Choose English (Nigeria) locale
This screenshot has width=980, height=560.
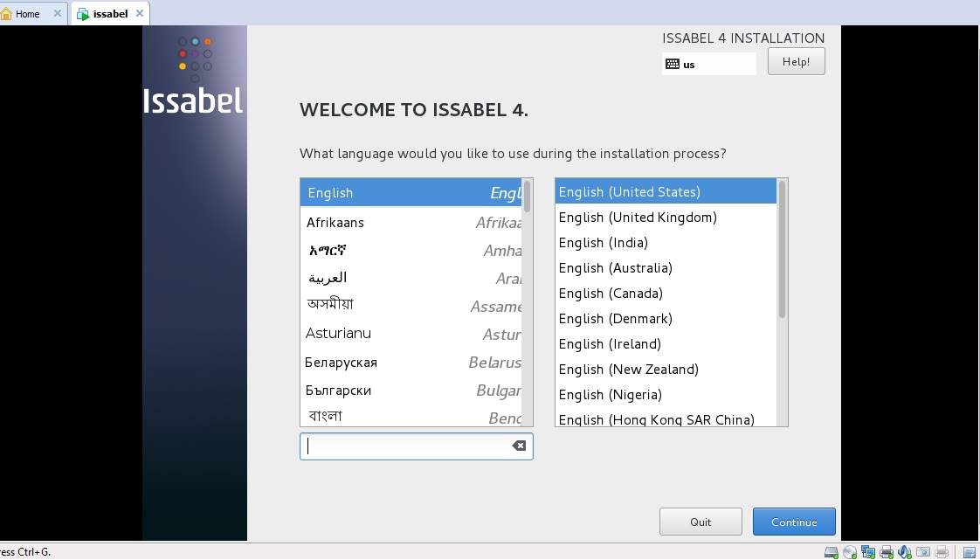click(666, 394)
